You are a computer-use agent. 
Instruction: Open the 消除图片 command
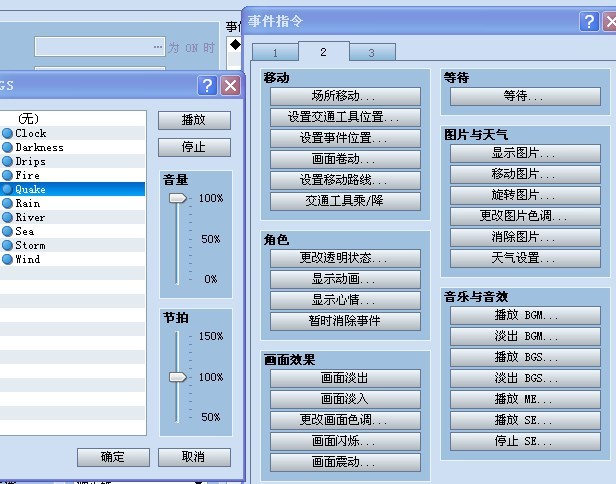[x=525, y=237]
